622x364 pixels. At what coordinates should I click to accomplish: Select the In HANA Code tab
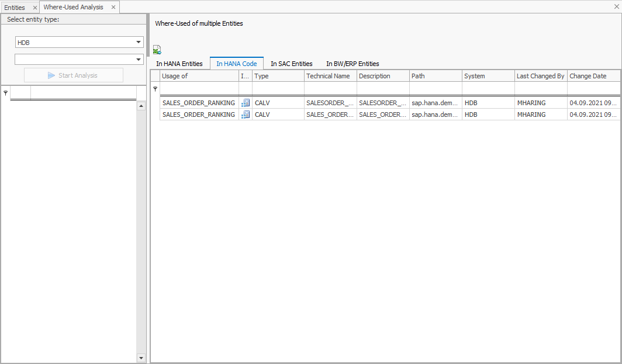(x=236, y=63)
